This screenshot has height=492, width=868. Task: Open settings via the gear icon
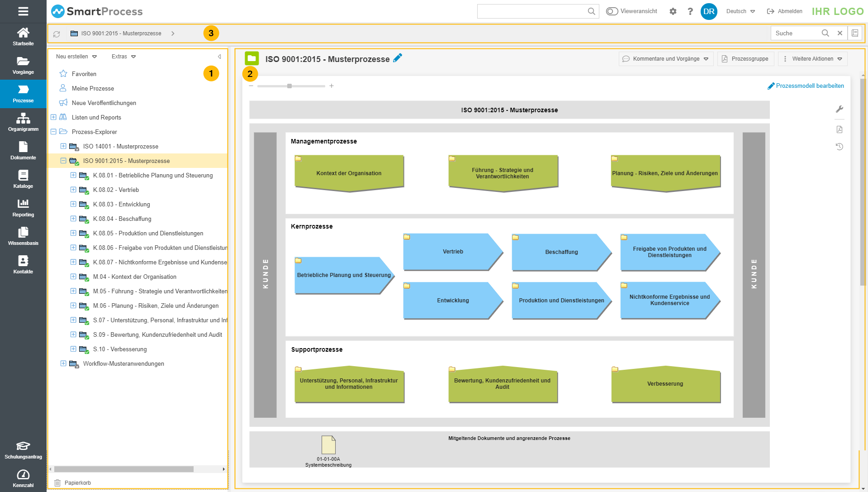673,11
